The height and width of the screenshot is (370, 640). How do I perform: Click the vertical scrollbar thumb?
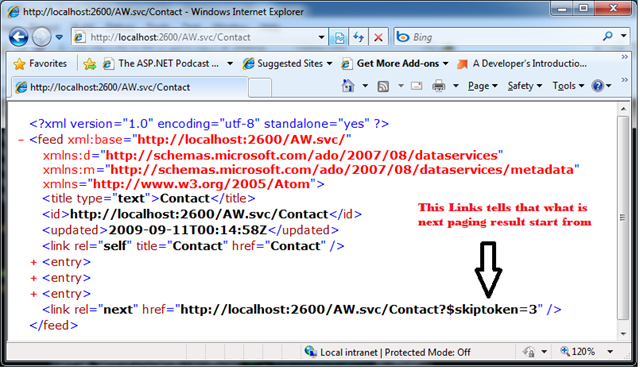pos(623,217)
